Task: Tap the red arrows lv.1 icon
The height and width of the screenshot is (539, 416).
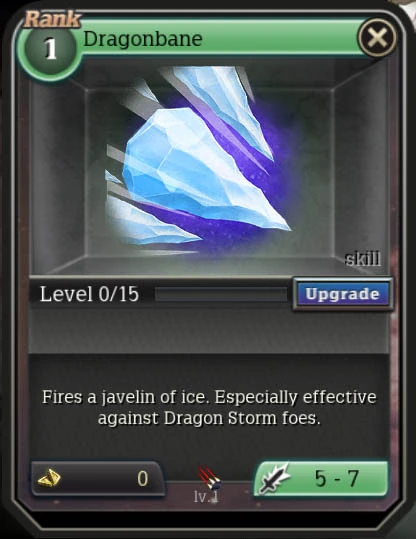Action: pos(209,477)
